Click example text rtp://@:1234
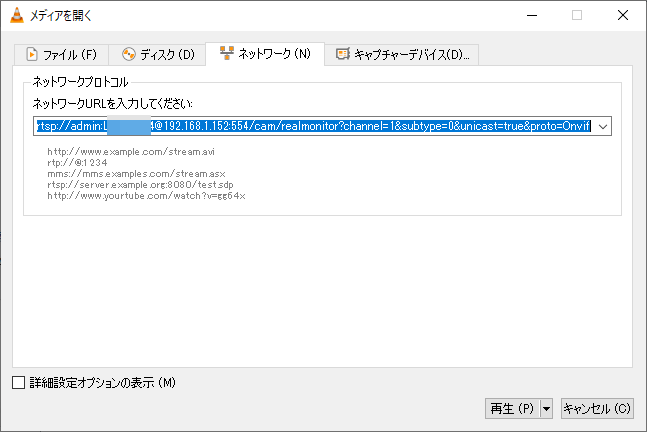The width and height of the screenshot is (647, 432). click(77, 163)
